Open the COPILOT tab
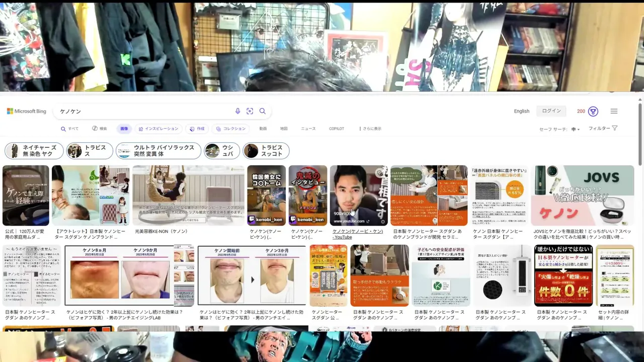 tap(337, 129)
